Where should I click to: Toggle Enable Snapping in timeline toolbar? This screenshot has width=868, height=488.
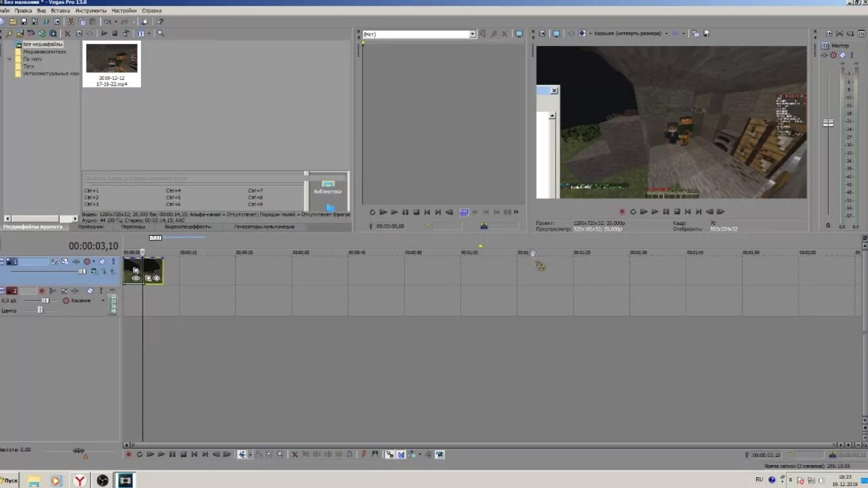[389, 454]
